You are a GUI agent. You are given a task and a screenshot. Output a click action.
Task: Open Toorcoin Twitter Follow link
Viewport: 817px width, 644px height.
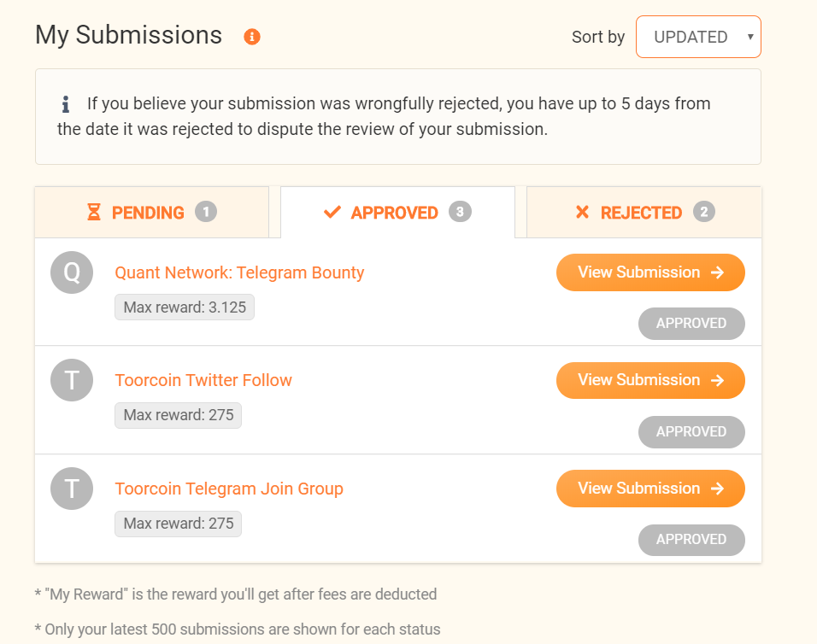203,380
